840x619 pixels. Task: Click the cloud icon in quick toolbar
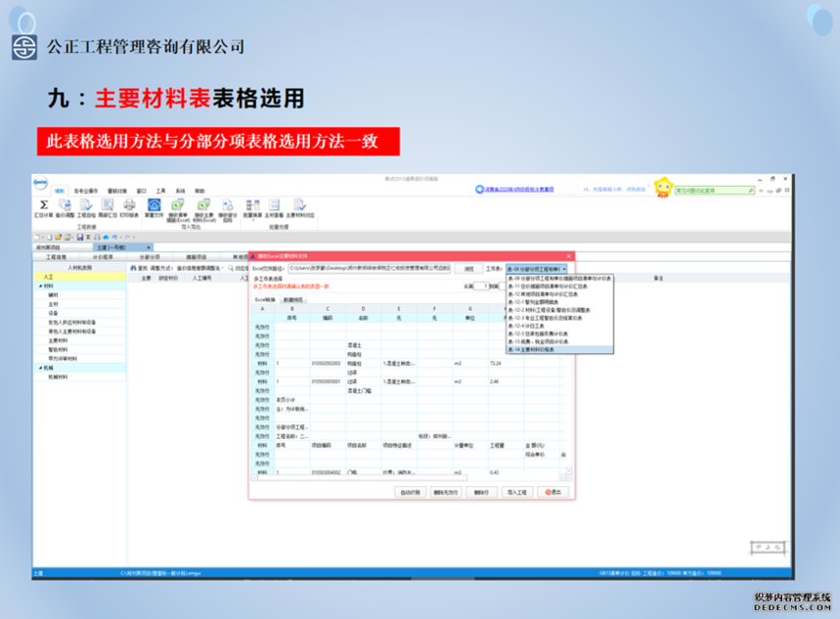point(106,237)
